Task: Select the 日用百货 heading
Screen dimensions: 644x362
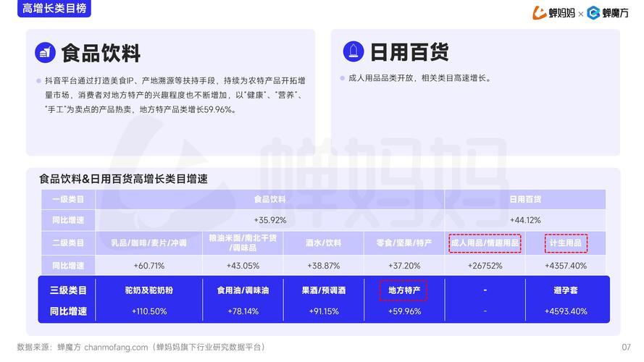Action: coord(409,53)
